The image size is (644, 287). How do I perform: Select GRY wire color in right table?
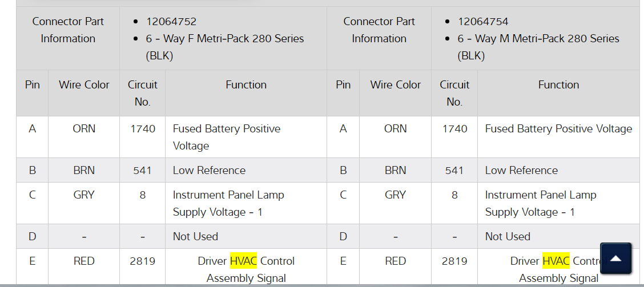tap(395, 195)
